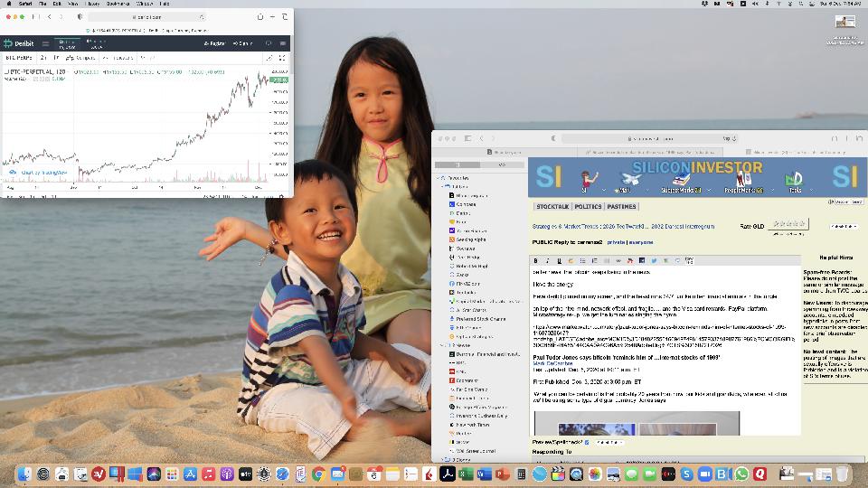Toggle italic formatting in the reply editor
The height and width of the screenshot is (488, 868).
click(548, 260)
